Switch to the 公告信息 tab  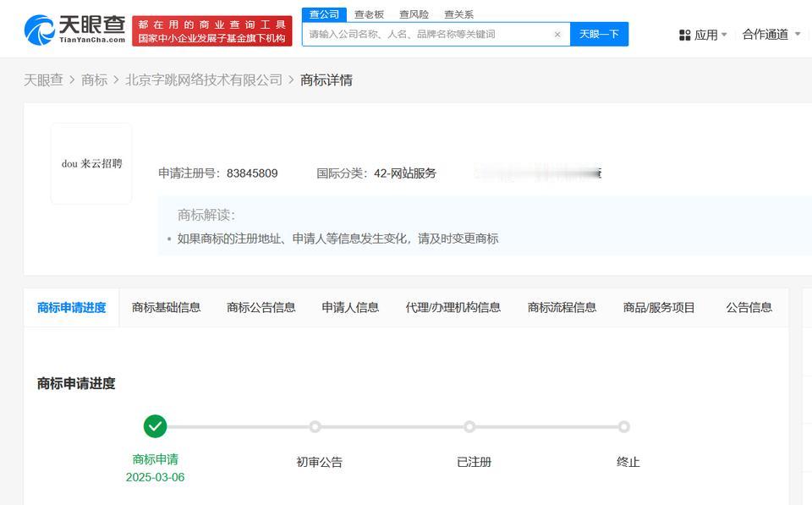coord(749,308)
